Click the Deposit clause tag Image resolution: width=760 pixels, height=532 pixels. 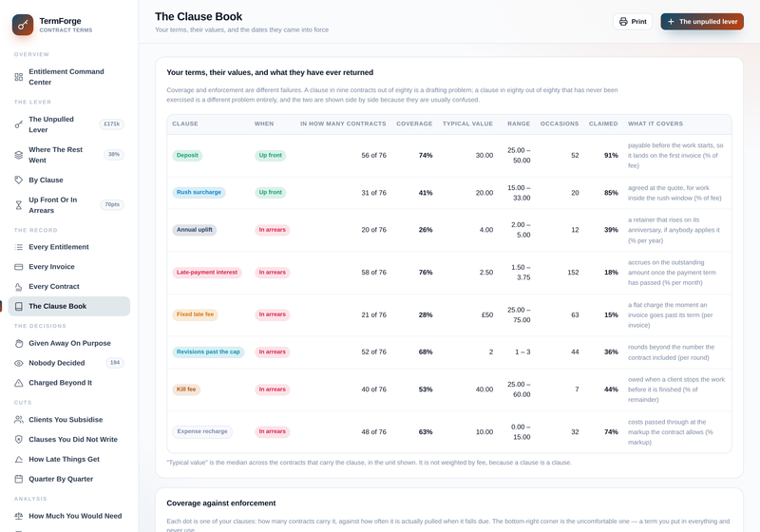click(187, 156)
